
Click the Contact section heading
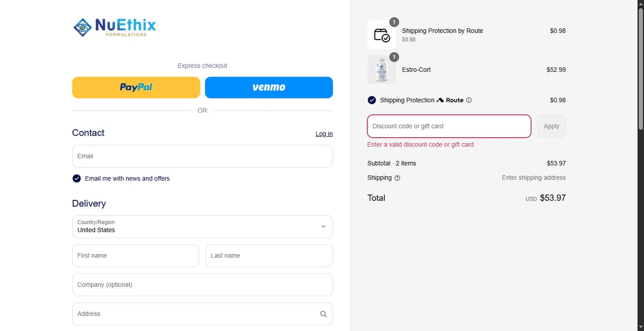88,133
